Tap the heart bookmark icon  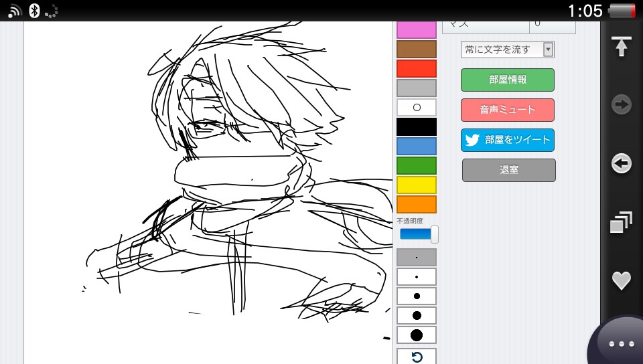click(621, 281)
